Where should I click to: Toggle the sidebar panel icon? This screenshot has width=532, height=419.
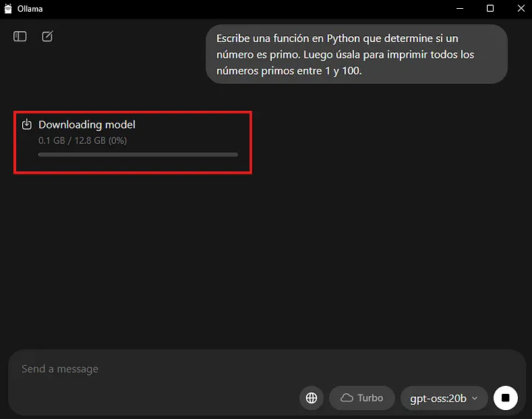20,36
